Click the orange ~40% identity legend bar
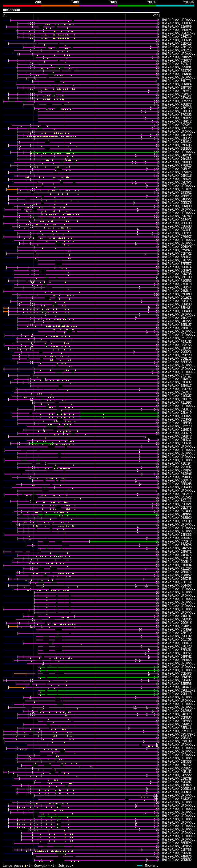 point(60,6)
